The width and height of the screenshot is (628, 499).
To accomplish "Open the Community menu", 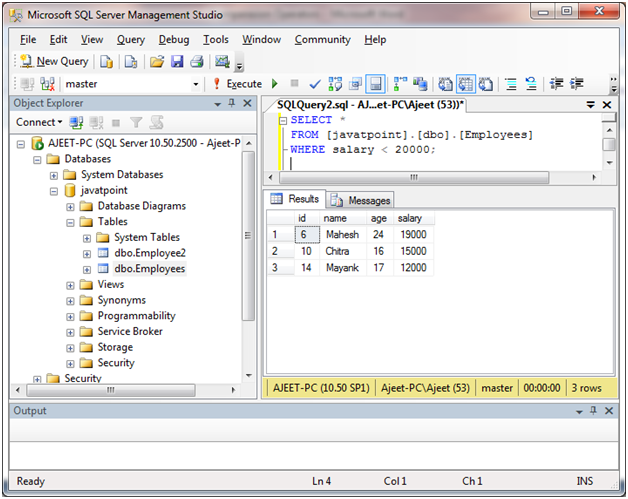I will click(322, 40).
